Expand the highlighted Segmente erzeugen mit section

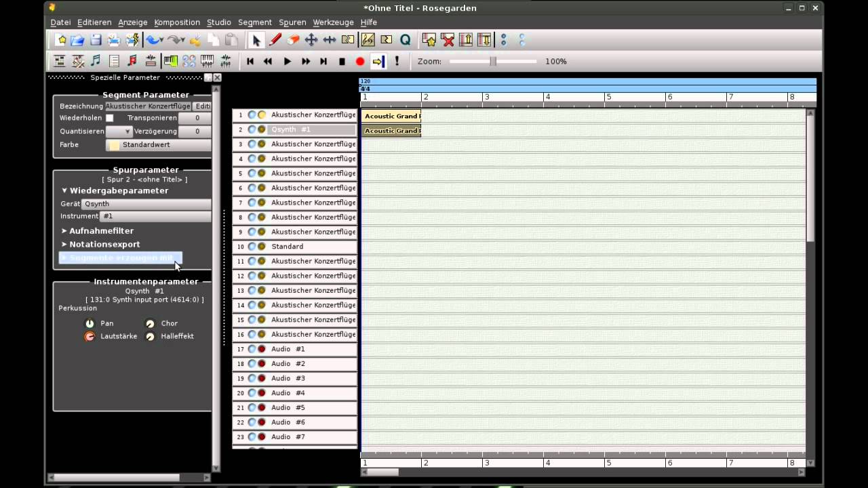point(120,258)
